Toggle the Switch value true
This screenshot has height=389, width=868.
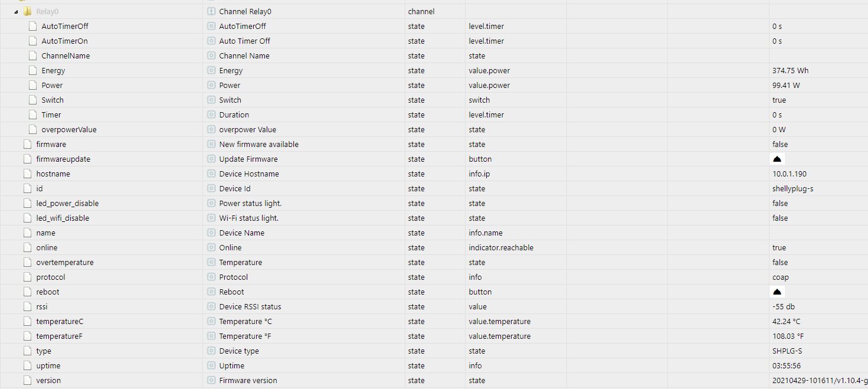click(779, 100)
